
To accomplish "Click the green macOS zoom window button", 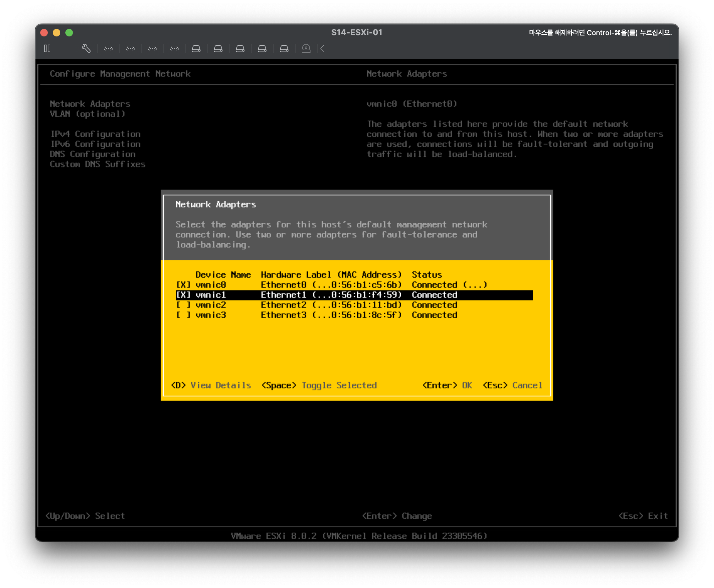I will coord(69,33).
